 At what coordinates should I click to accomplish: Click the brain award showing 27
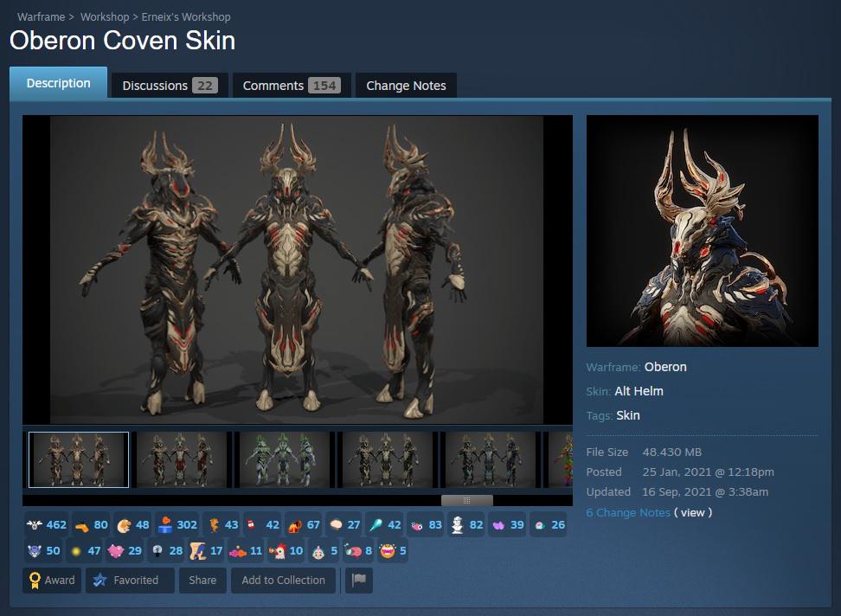[x=344, y=524]
